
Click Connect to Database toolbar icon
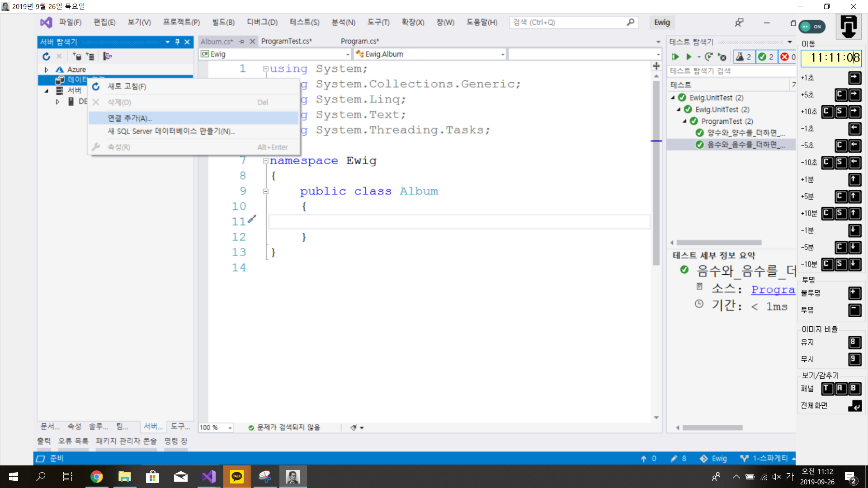click(77, 56)
